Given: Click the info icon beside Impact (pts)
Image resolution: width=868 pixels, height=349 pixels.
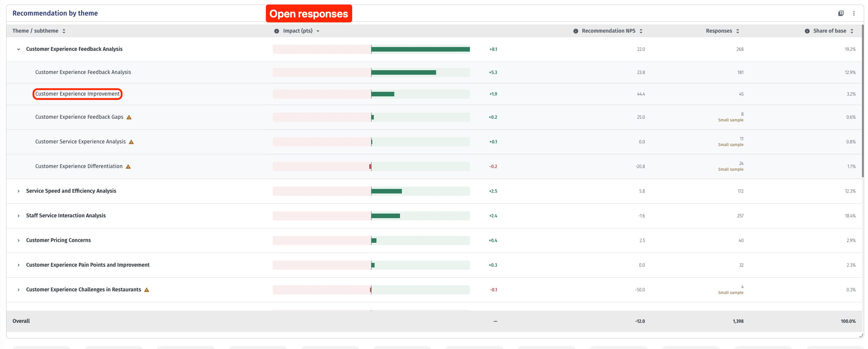Looking at the screenshot, I should [277, 31].
